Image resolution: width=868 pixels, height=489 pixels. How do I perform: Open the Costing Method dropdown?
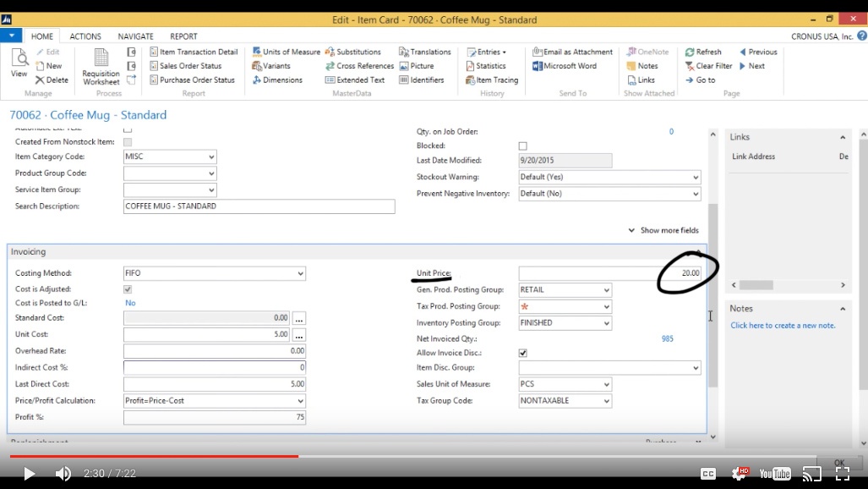click(x=300, y=273)
